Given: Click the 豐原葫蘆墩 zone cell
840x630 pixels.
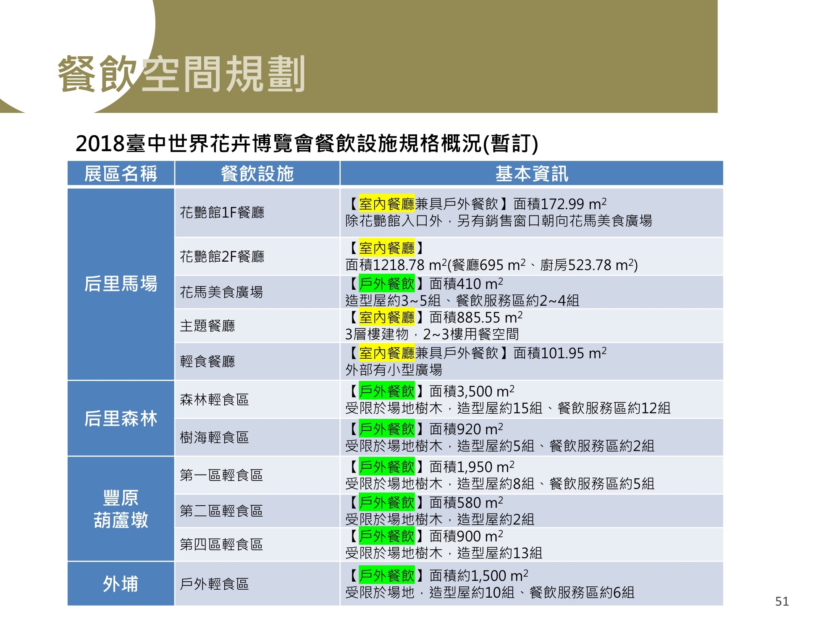Looking at the screenshot, I should [121, 509].
